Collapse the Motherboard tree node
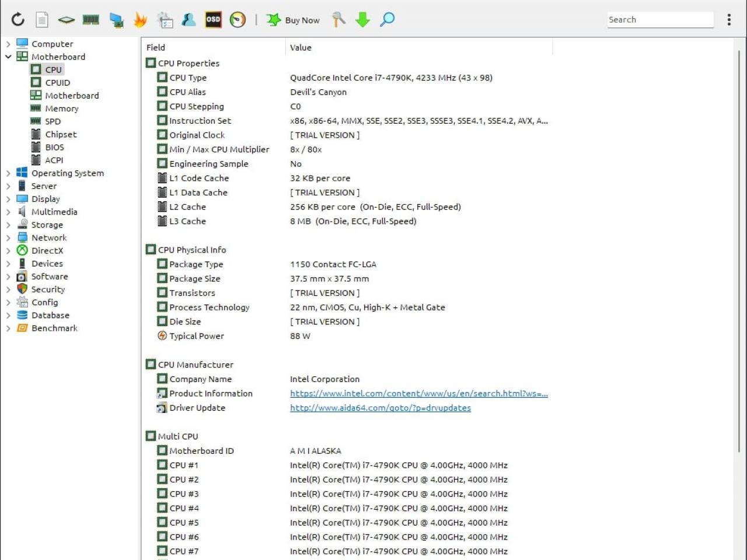 [x=8, y=57]
